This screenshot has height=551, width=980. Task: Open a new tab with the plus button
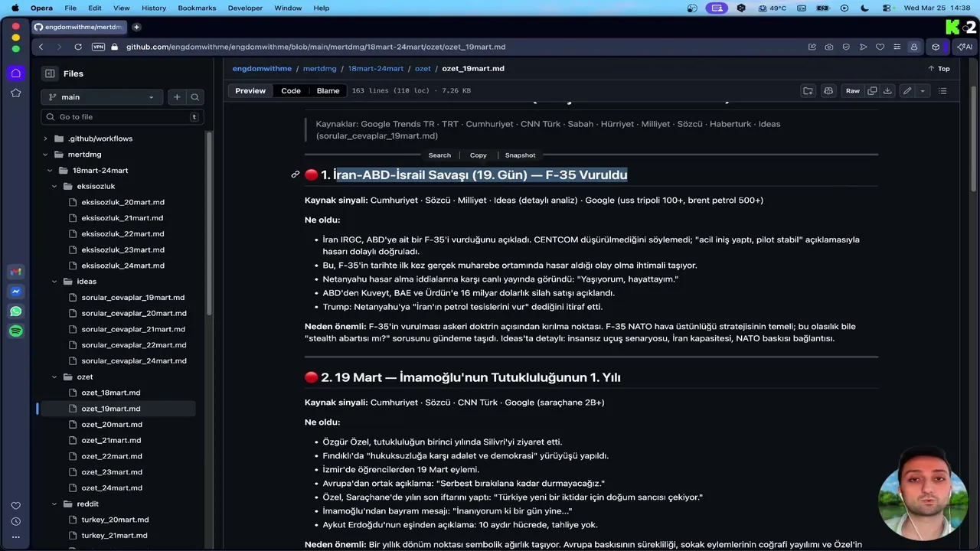tap(136, 27)
